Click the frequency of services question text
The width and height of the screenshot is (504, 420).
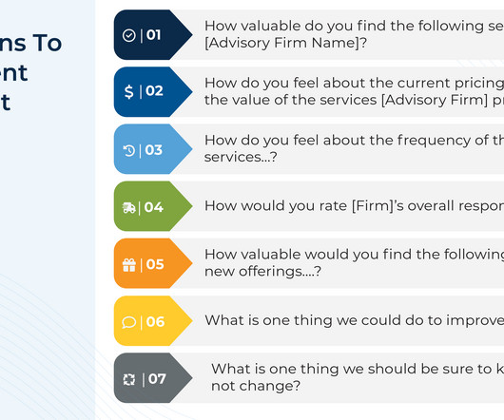click(x=354, y=148)
